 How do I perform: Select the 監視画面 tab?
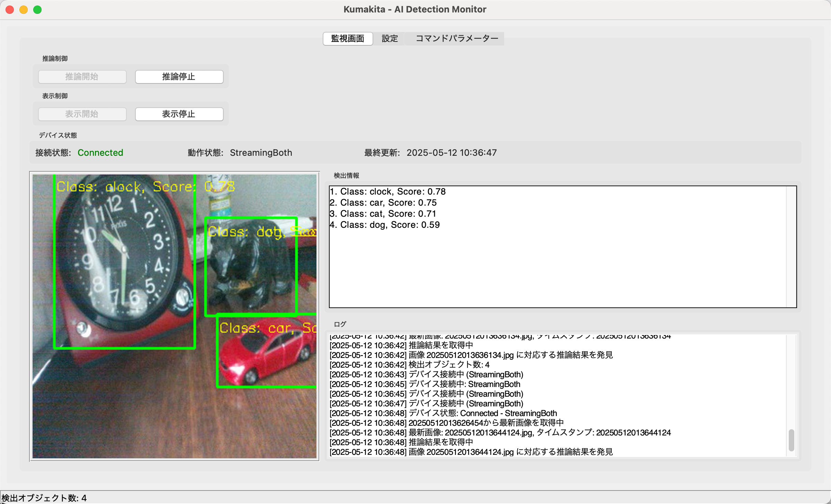[348, 38]
